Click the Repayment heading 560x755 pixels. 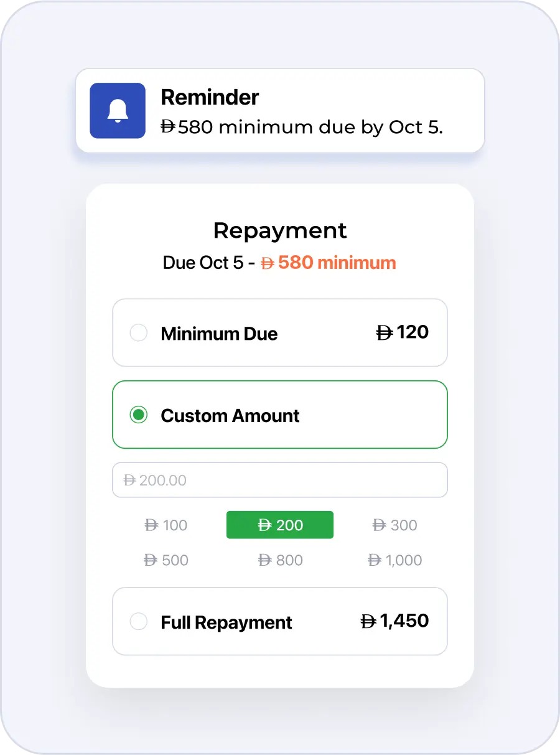point(280,230)
